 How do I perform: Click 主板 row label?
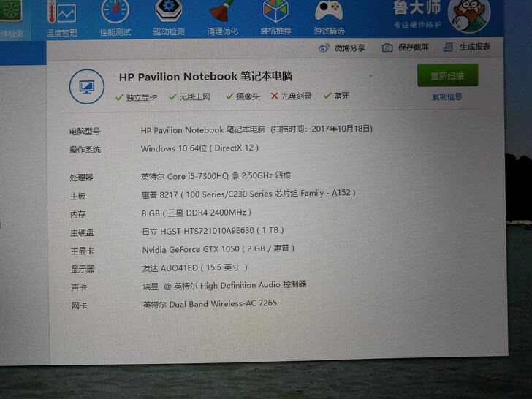[77, 196]
